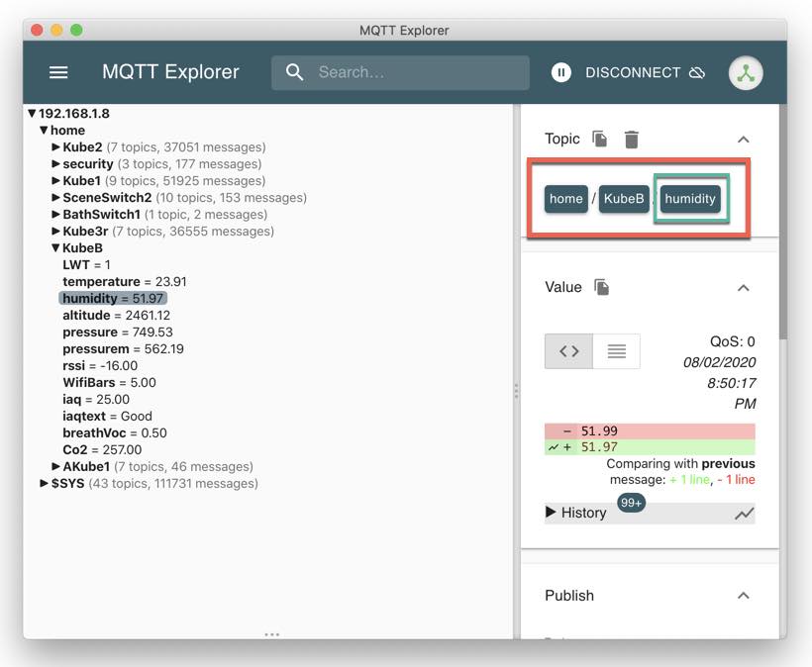Click the humidity topic breadcrumb chip
This screenshot has width=812, height=667.
pyautogui.click(x=690, y=199)
